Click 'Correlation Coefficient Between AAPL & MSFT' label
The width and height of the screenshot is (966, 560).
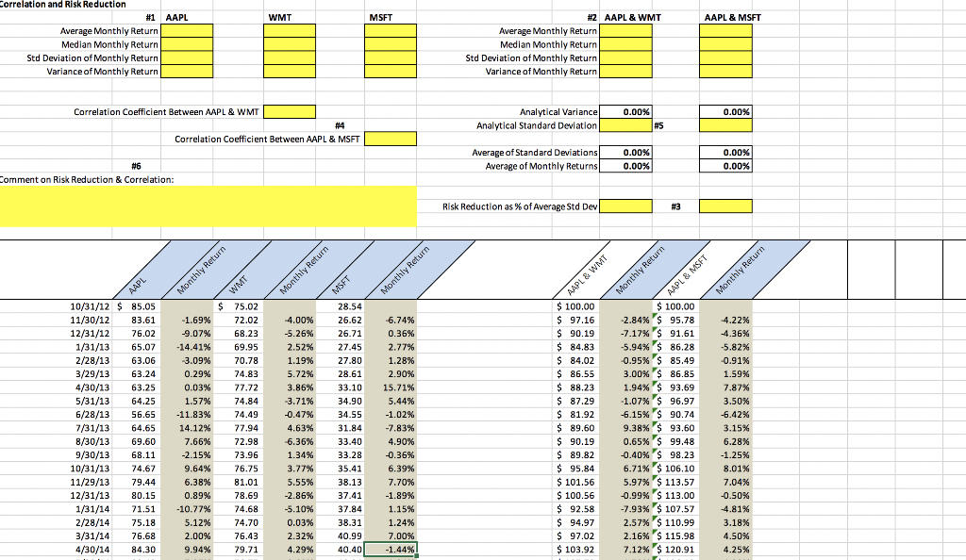267,140
